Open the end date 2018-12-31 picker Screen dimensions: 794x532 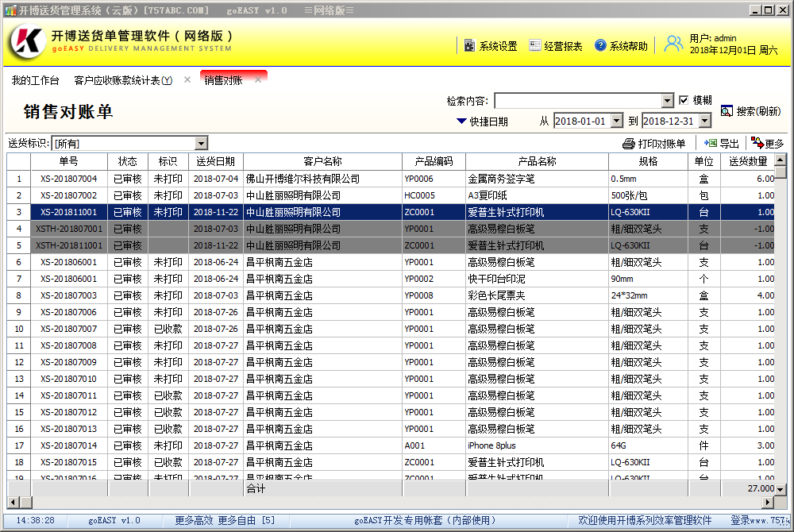click(704, 121)
